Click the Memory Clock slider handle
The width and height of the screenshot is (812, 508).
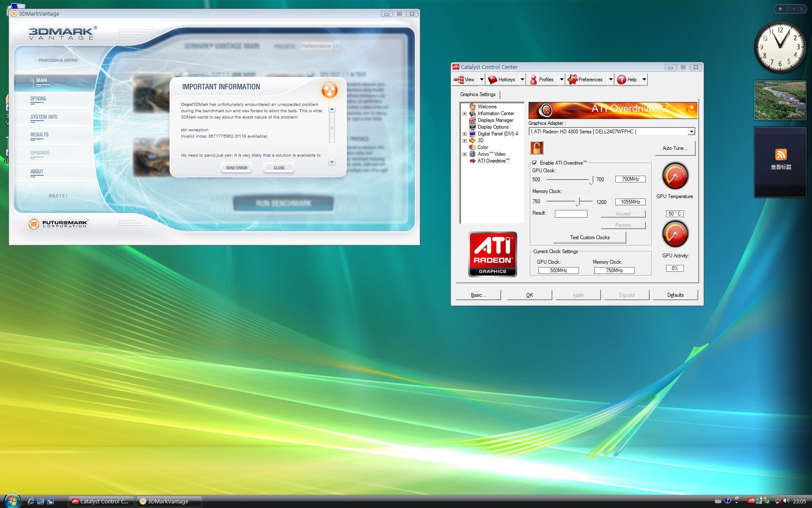point(578,202)
